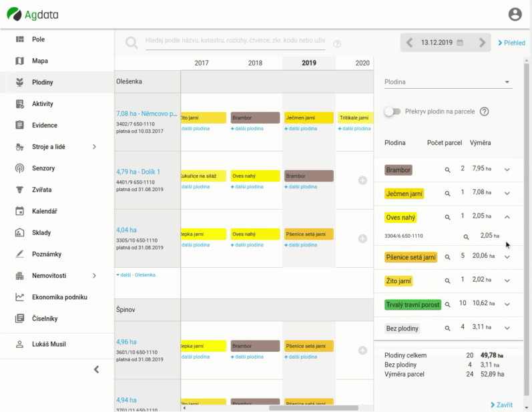Open Poznámky section
The width and height of the screenshot is (532, 412).
(57, 254)
